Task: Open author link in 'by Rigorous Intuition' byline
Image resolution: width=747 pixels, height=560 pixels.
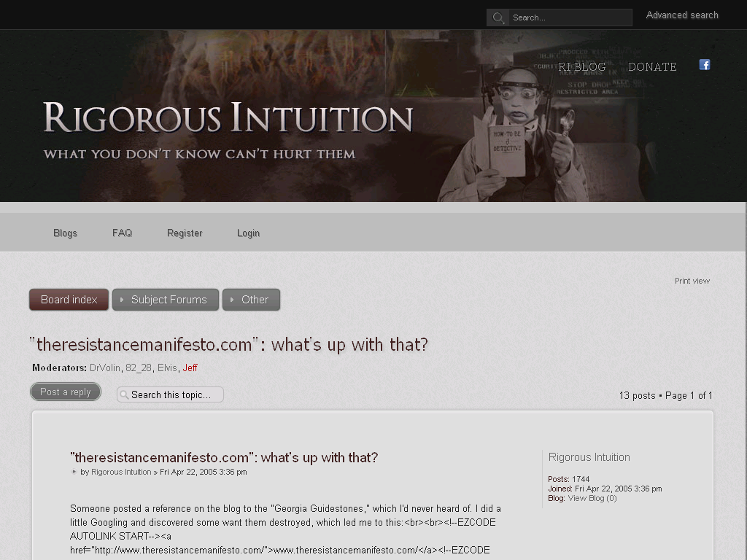Action: coord(121,472)
